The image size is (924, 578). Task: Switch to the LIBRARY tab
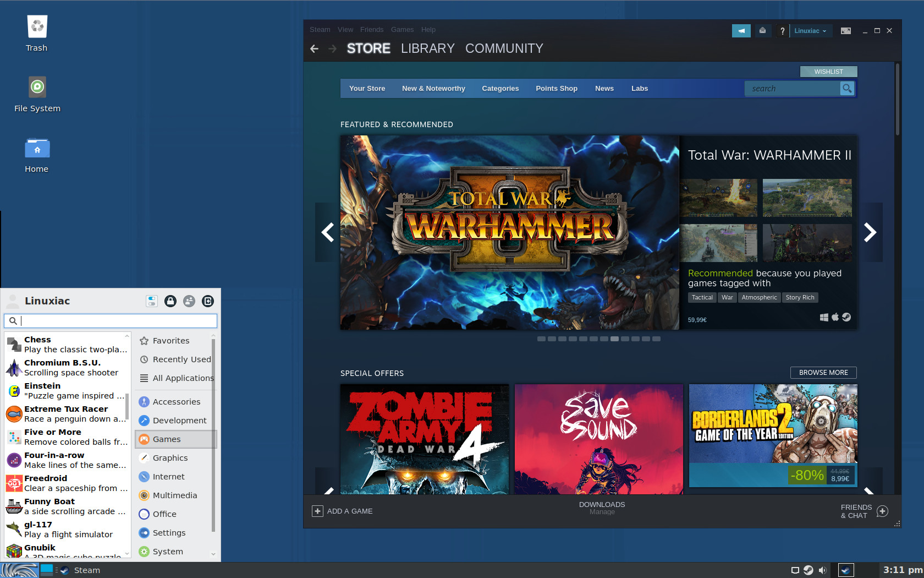[x=428, y=48]
